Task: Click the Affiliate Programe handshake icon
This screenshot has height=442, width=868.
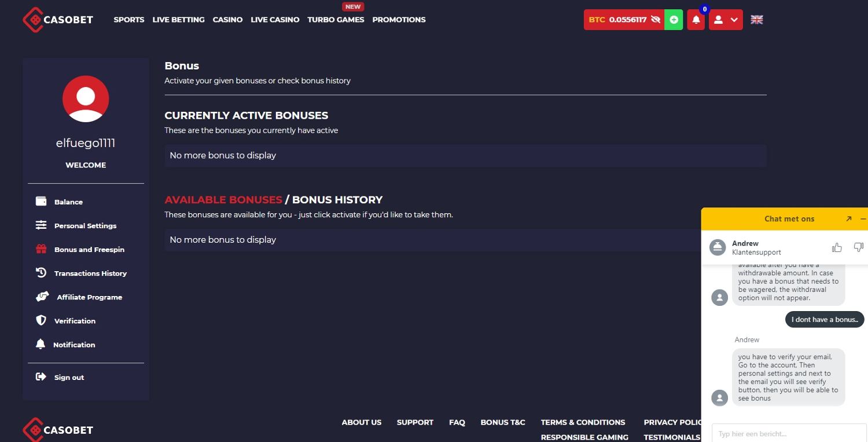Action: (x=42, y=297)
